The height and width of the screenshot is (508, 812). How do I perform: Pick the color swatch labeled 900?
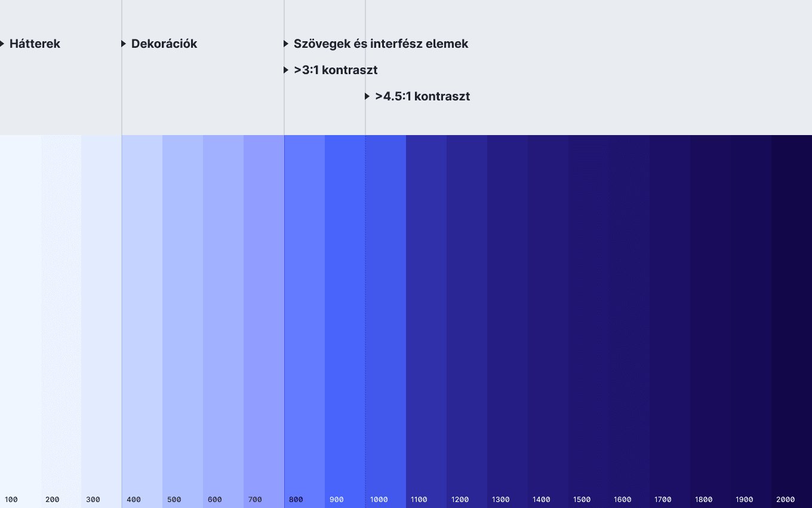click(345, 322)
